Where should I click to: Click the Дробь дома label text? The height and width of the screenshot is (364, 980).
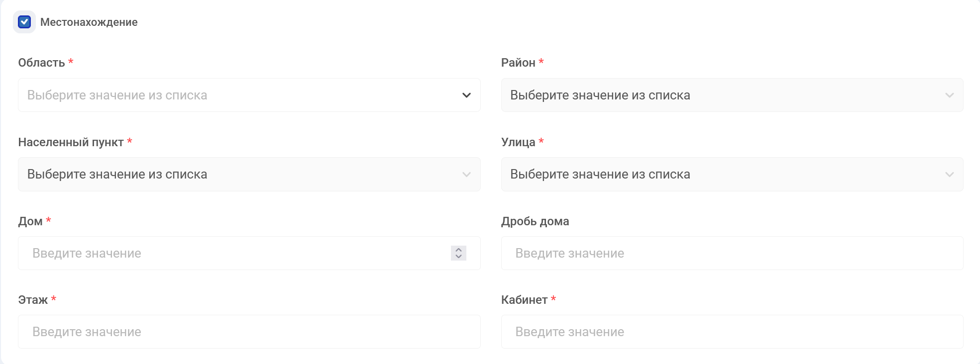pyautogui.click(x=535, y=221)
